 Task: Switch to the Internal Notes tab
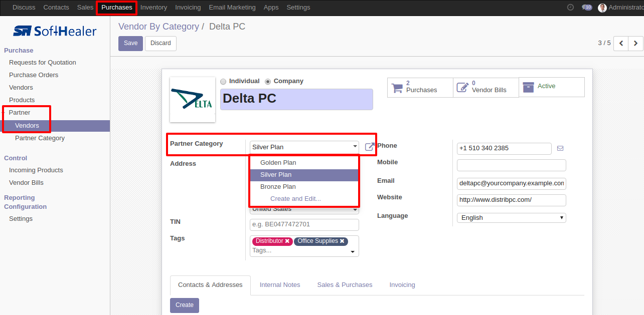[280, 285]
